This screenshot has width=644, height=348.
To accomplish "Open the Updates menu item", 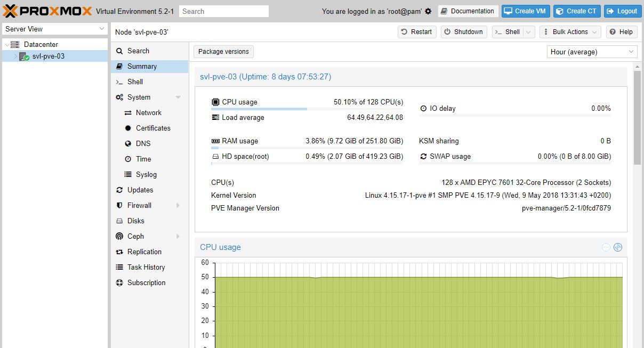I will point(149,190).
